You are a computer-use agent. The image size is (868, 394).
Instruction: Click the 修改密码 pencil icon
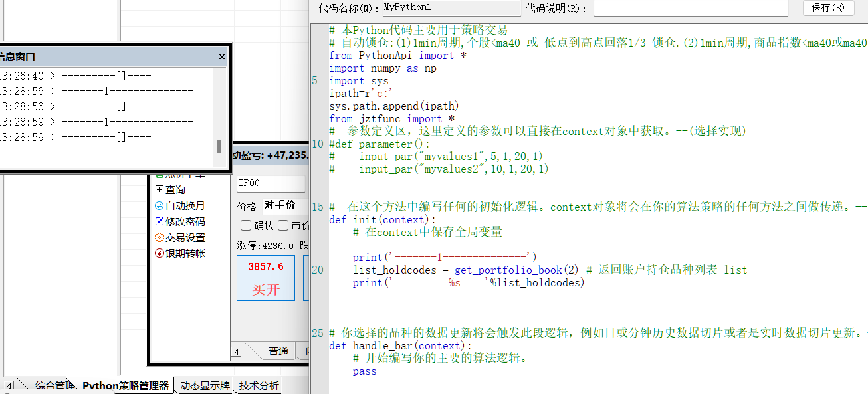click(x=159, y=222)
